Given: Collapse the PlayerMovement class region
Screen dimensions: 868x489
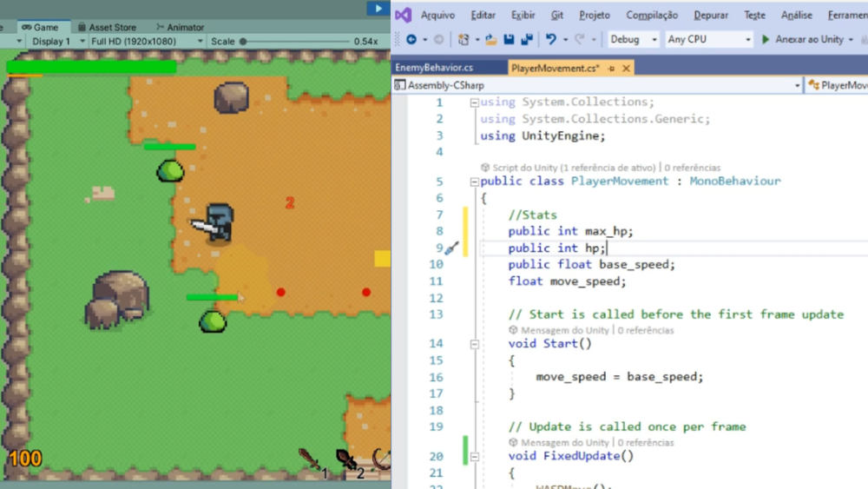Looking at the screenshot, I should click(x=474, y=182).
